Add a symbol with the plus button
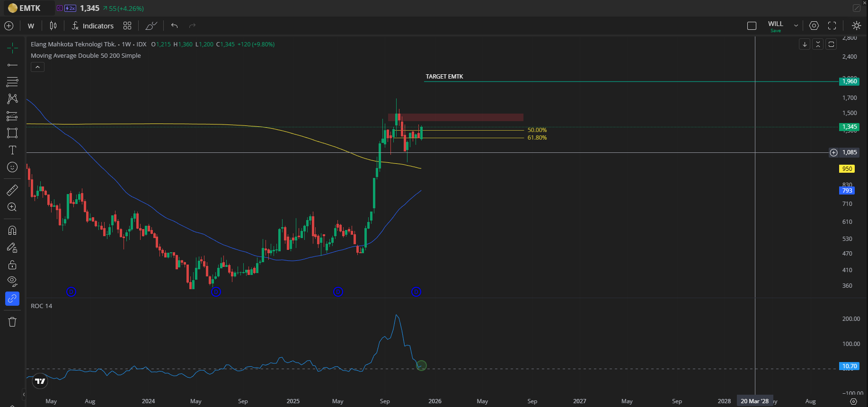Image resolution: width=868 pixels, height=407 pixels. pos(9,26)
